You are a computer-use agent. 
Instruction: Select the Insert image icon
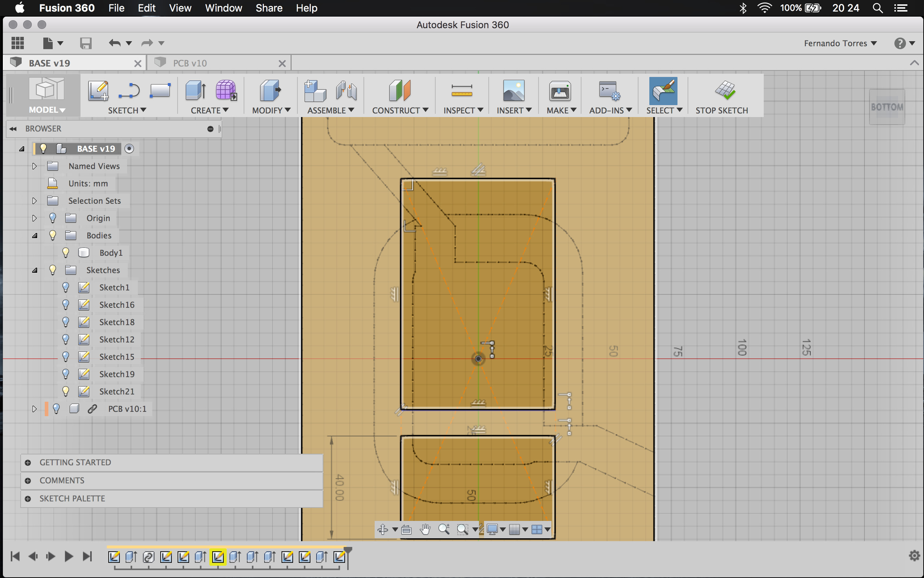coord(514,91)
